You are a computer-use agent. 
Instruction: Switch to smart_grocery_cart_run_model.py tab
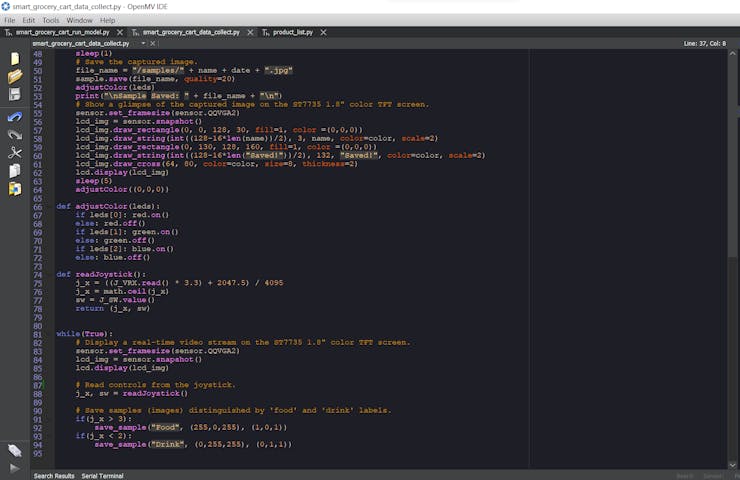coord(61,32)
